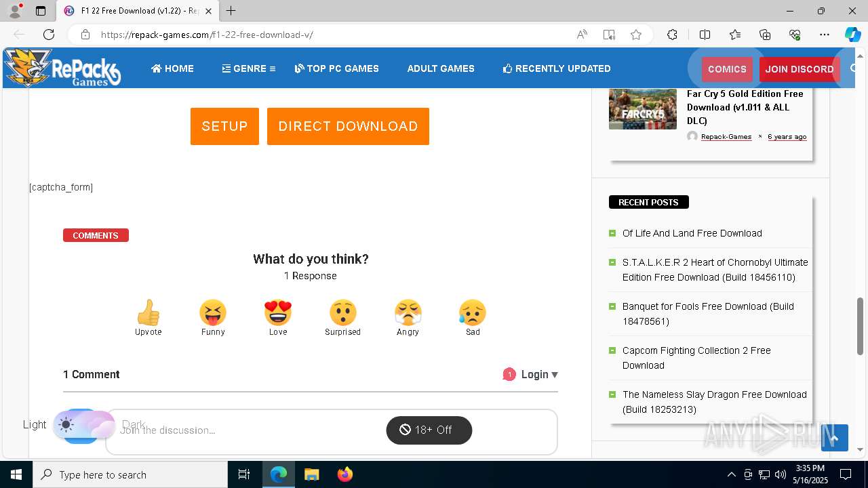Close the F1 22 Free Download tab
The height and width of the screenshot is (488, 868).
click(208, 11)
